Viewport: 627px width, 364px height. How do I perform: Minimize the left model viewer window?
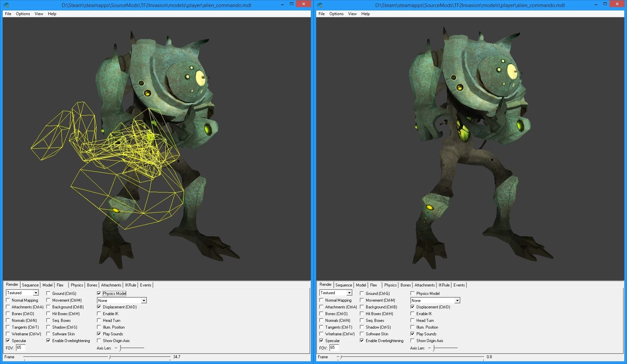tap(282, 4)
